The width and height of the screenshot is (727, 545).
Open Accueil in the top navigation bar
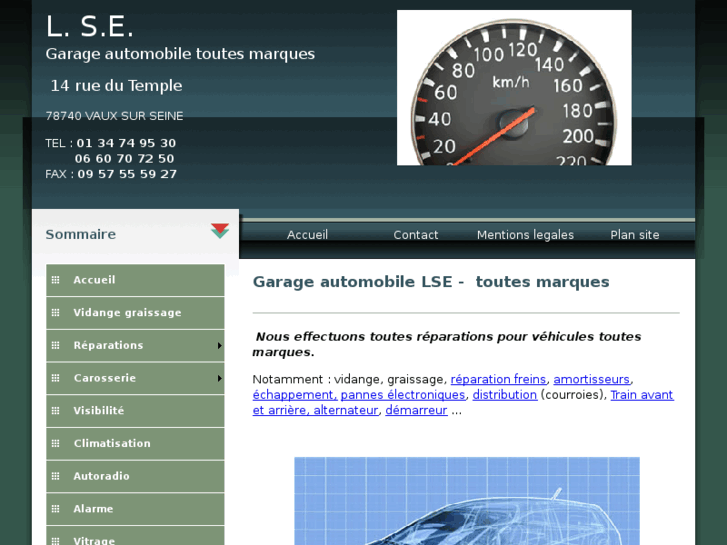307,235
